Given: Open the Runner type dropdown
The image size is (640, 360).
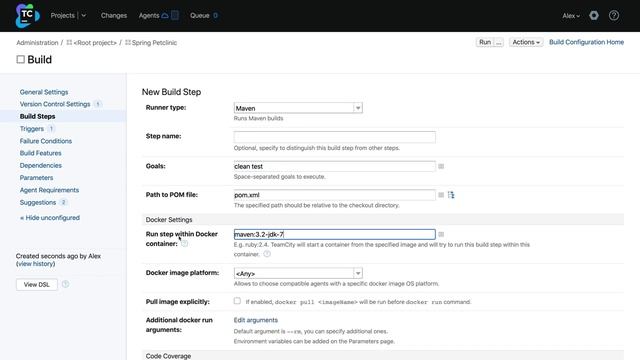Looking at the screenshot, I should (x=298, y=108).
